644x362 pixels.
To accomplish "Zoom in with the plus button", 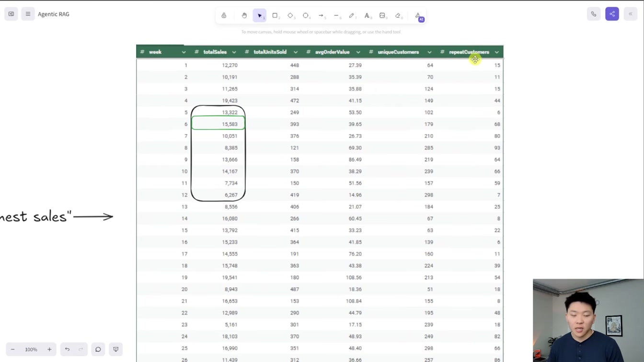I will point(49,350).
